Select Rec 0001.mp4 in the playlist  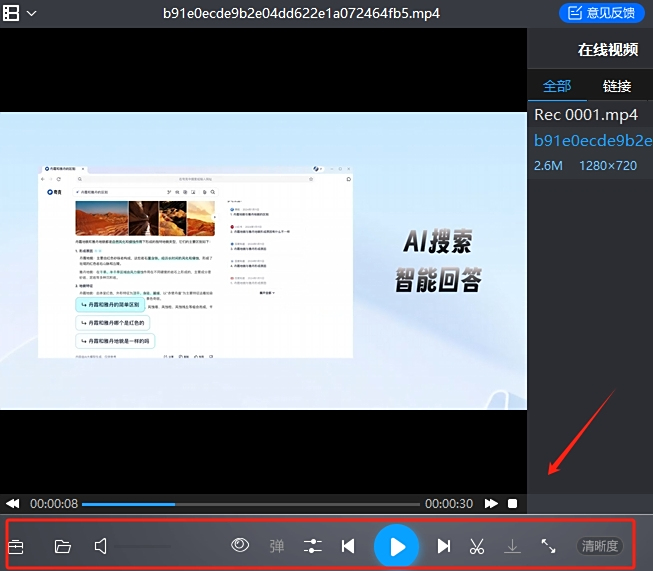click(x=585, y=115)
